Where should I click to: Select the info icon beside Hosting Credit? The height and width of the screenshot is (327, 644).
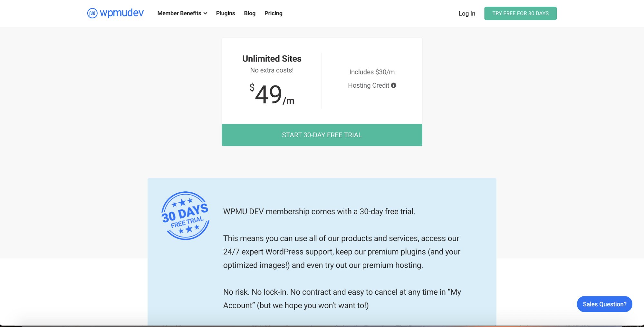click(x=394, y=85)
